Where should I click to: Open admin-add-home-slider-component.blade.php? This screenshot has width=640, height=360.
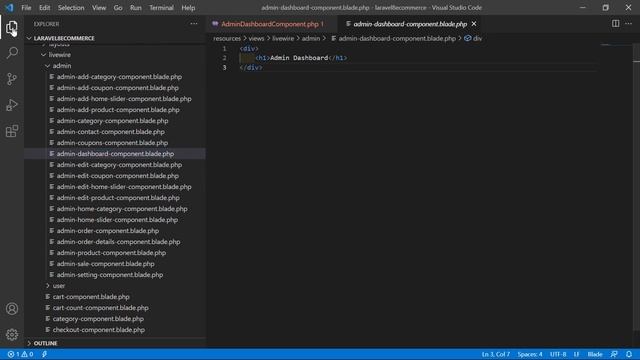124,99
